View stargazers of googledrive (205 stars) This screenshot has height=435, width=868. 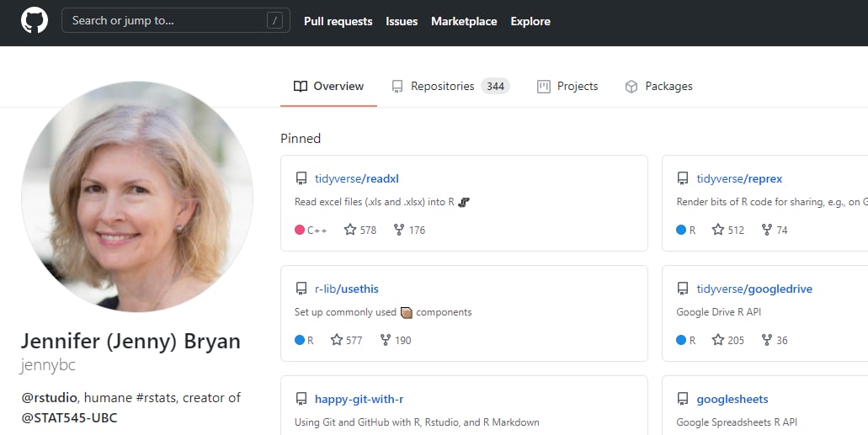coord(728,340)
